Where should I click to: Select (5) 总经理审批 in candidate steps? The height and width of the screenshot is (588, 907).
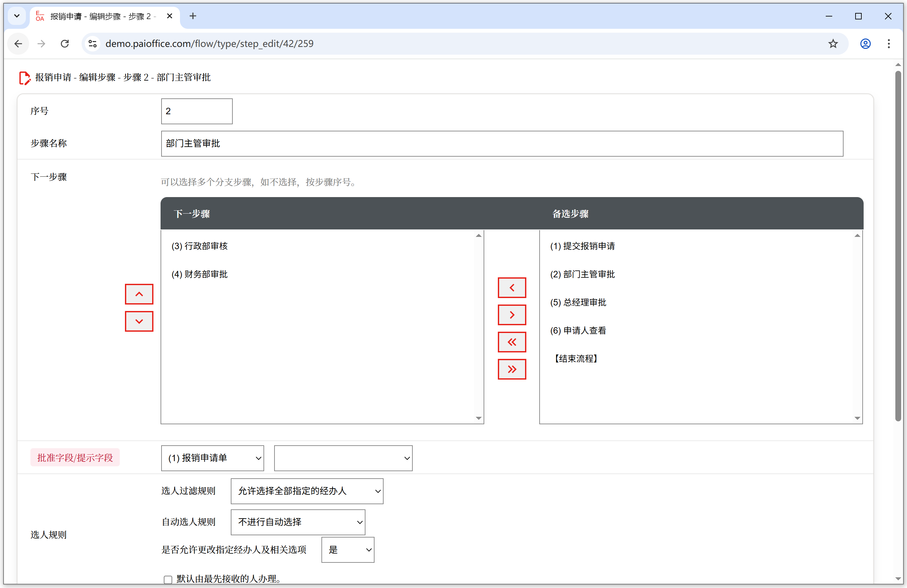tap(578, 302)
